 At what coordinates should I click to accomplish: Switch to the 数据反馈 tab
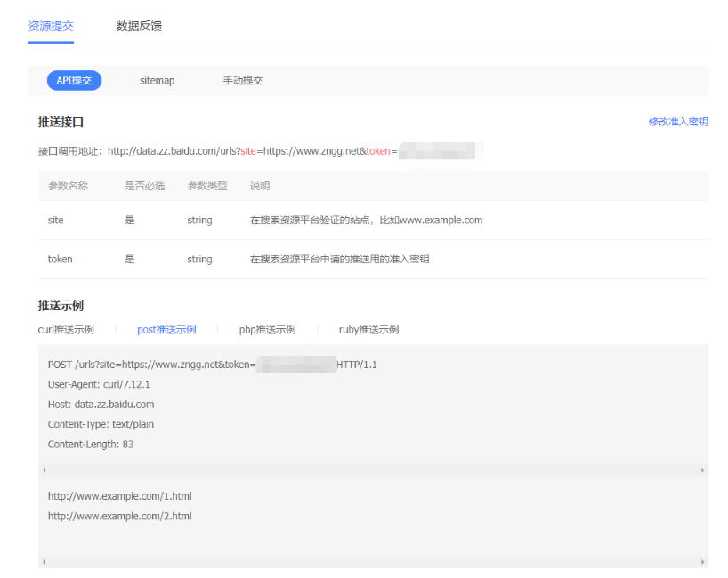[139, 26]
